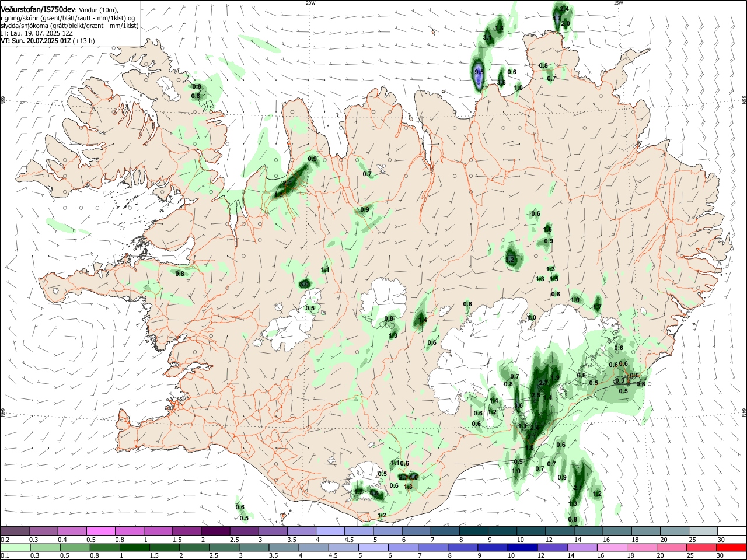Click the lightest mint green swatch starting the lower legend
The width and height of the screenshot is (747, 560).
point(14,547)
